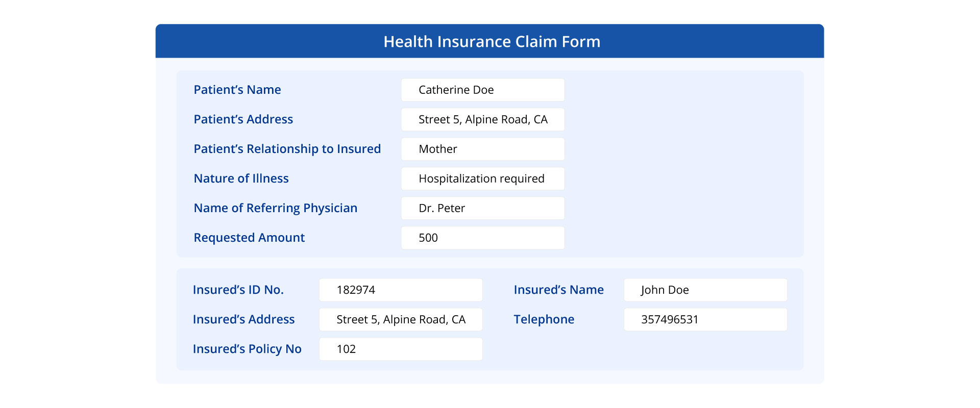Viewport: 980px width, 408px height.
Task: Click the "Nature of Illness" label
Action: [x=241, y=178]
